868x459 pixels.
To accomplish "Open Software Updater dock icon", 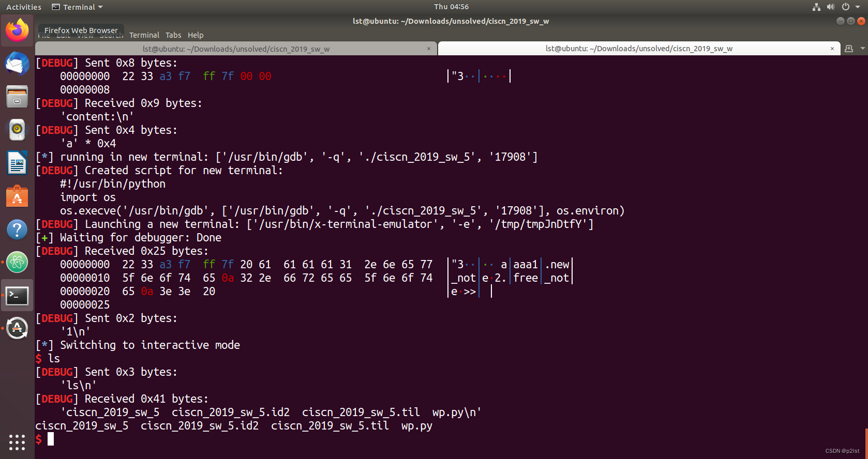I will tap(17, 328).
